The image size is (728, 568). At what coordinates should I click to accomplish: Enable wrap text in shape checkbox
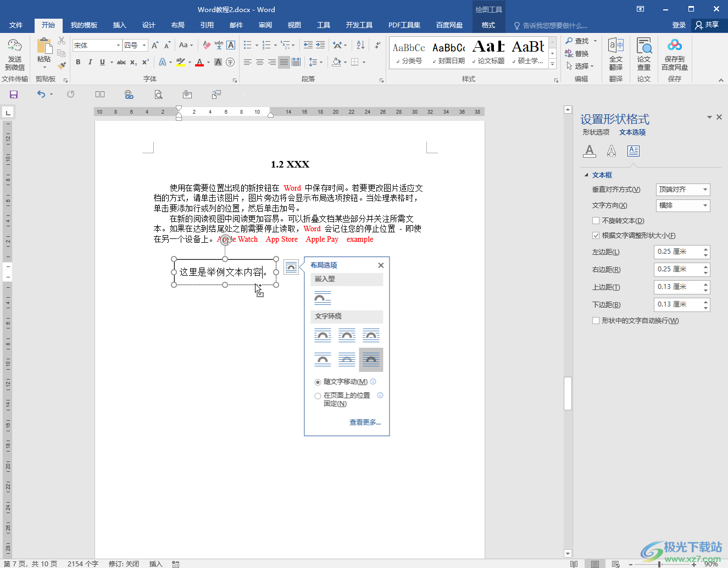[x=596, y=321]
